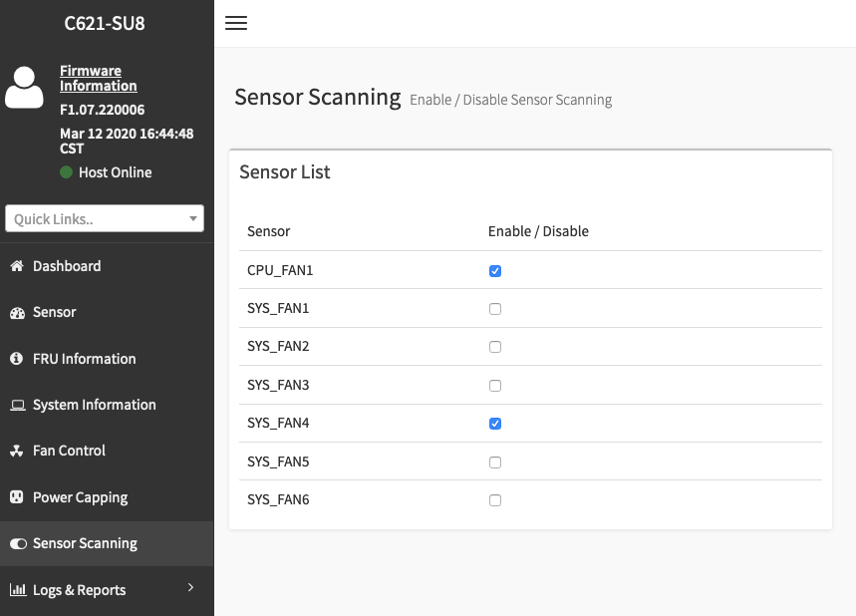The width and height of the screenshot is (856, 616).
Task: Click the Sensor Scanning page heading
Action: [318, 98]
